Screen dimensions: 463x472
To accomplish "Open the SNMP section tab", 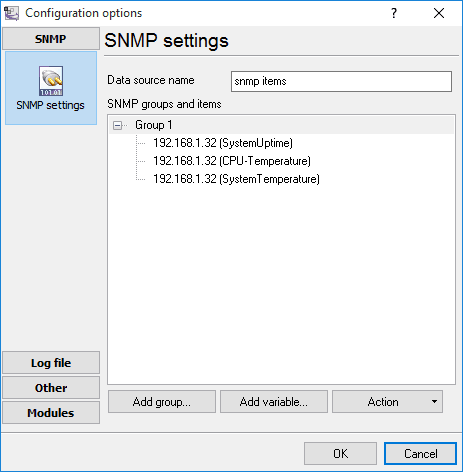I will point(51,39).
